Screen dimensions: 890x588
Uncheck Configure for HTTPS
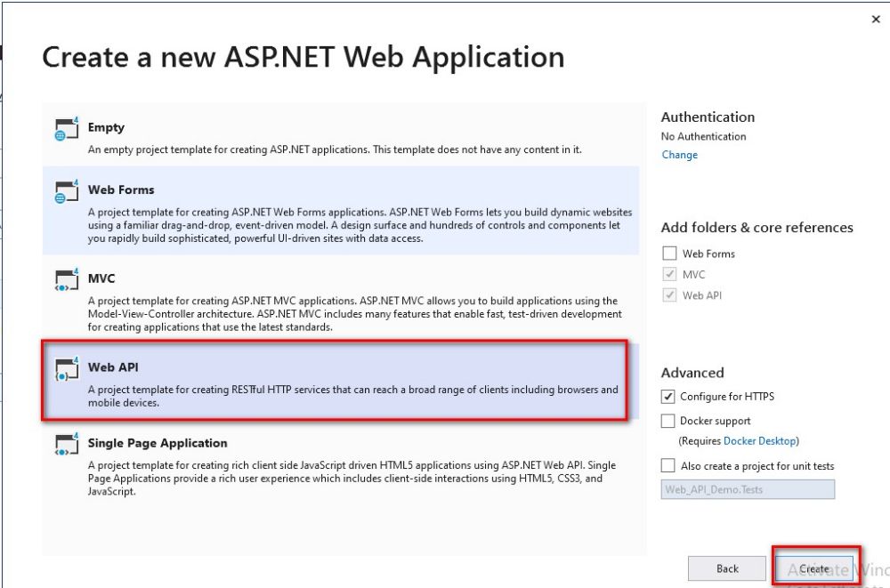(668, 397)
